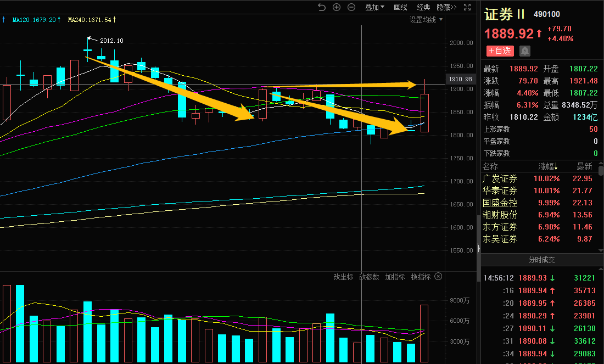
Task: Zoom in the K-line chart
Action: coord(337,7)
